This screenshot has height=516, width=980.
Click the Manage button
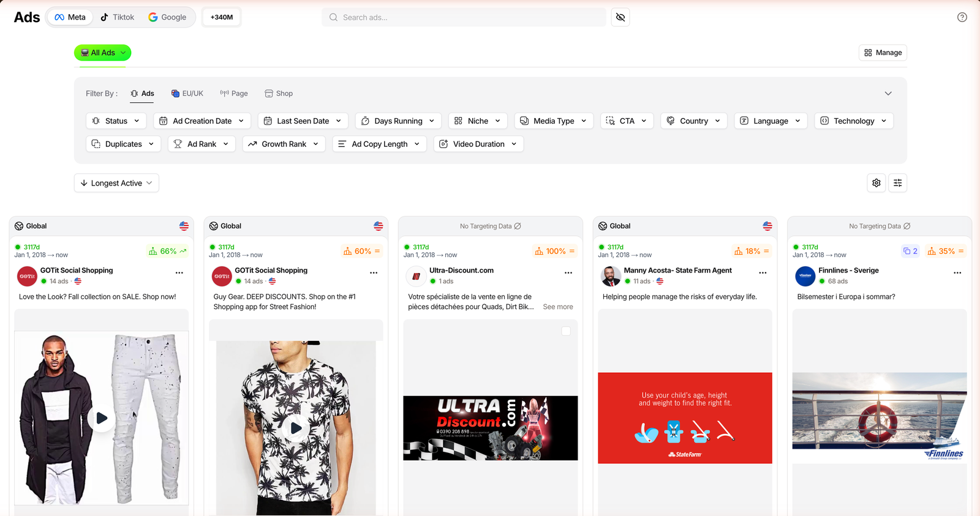[x=883, y=53]
